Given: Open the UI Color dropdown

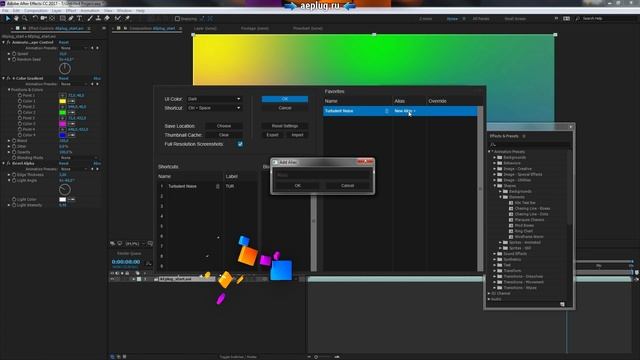Looking at the screenshot, I should pyautogui.click(x=214, y=99).
